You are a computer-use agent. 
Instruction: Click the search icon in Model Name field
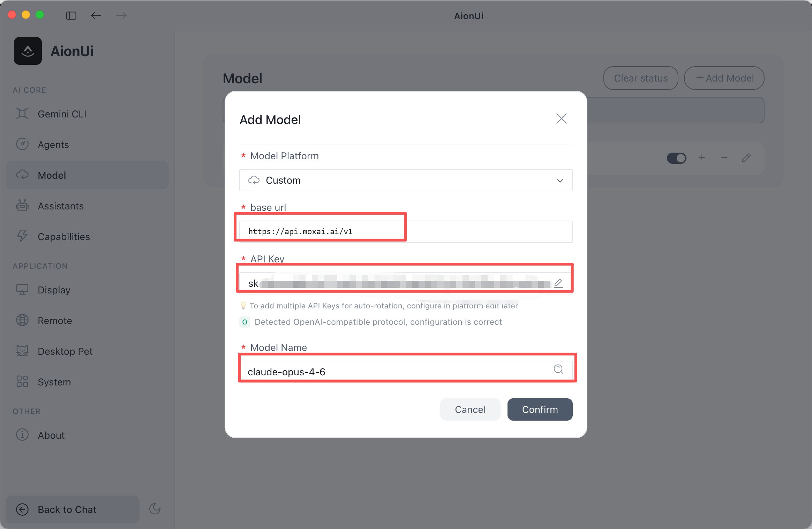558,369
